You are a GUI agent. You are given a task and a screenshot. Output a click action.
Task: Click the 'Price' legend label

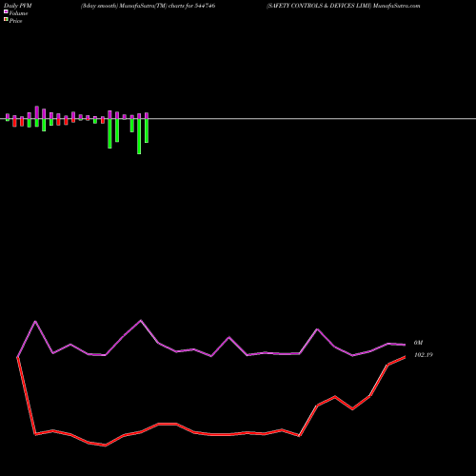15,21
